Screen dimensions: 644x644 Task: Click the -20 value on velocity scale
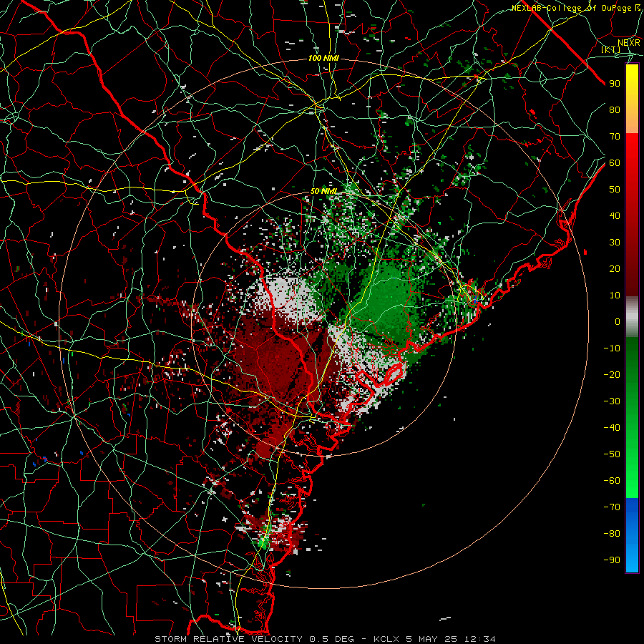612,375
